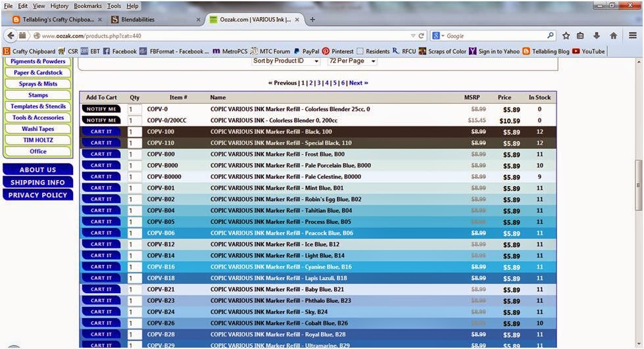
Task: Click CART IT for COPV-100 Black
Action: pos(101,132)
